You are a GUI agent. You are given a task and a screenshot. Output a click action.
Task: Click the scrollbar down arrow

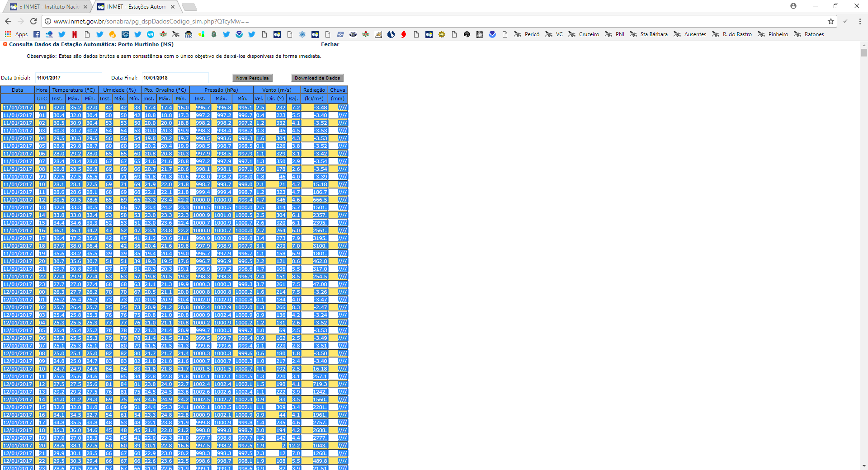coord(864,466)
